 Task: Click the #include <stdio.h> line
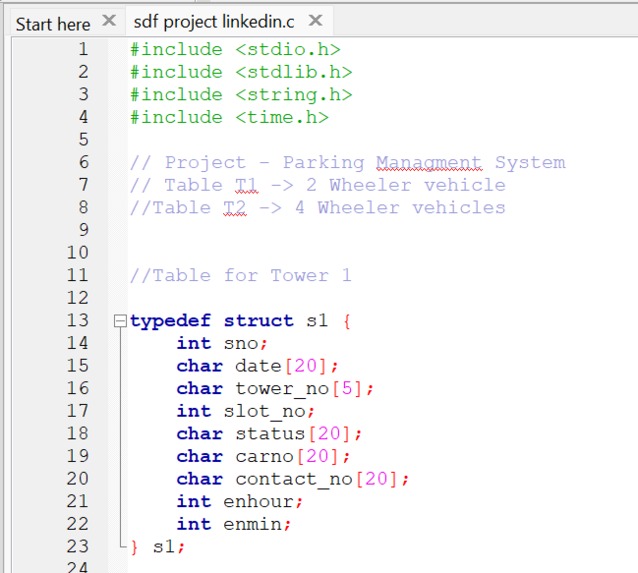[x=235, y=50]
